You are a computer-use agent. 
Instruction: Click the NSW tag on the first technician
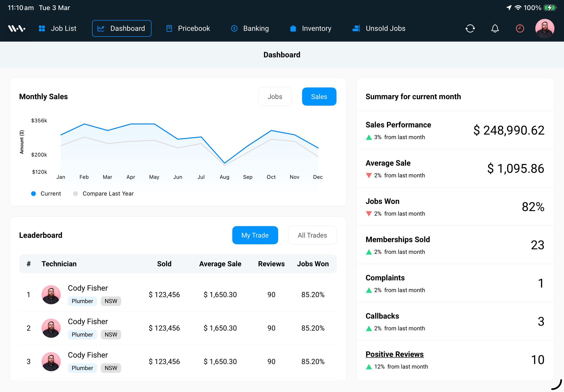pos(111,301)
